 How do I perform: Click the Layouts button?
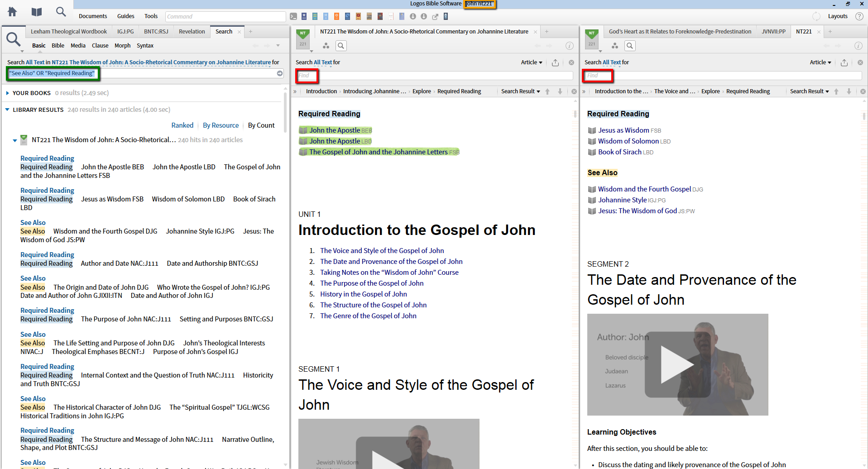click(837, 16)
